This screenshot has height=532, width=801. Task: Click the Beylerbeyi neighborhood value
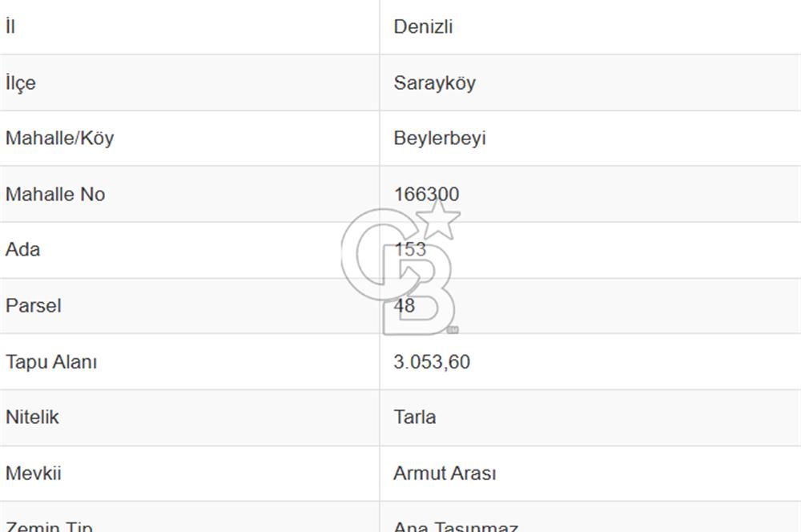440,138
